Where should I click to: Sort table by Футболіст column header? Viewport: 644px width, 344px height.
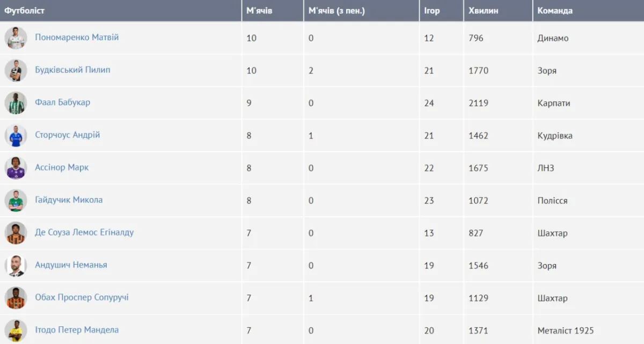(25, 11)
